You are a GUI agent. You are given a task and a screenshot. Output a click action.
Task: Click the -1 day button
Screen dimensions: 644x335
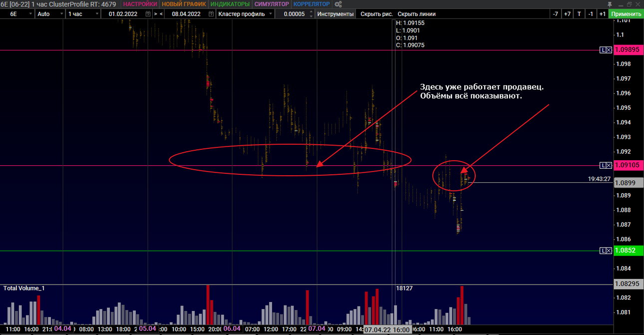[591, 14]
